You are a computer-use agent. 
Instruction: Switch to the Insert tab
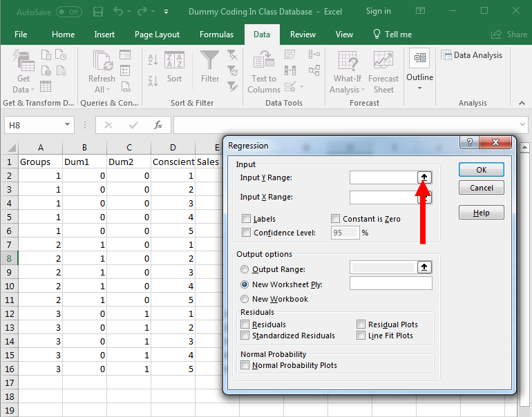tap(104, 35)
